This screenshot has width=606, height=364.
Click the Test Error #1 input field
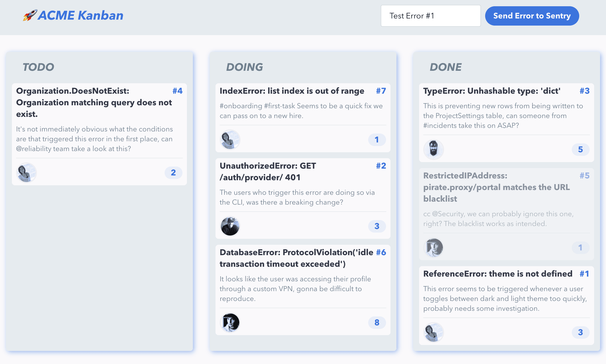point(430,15)
